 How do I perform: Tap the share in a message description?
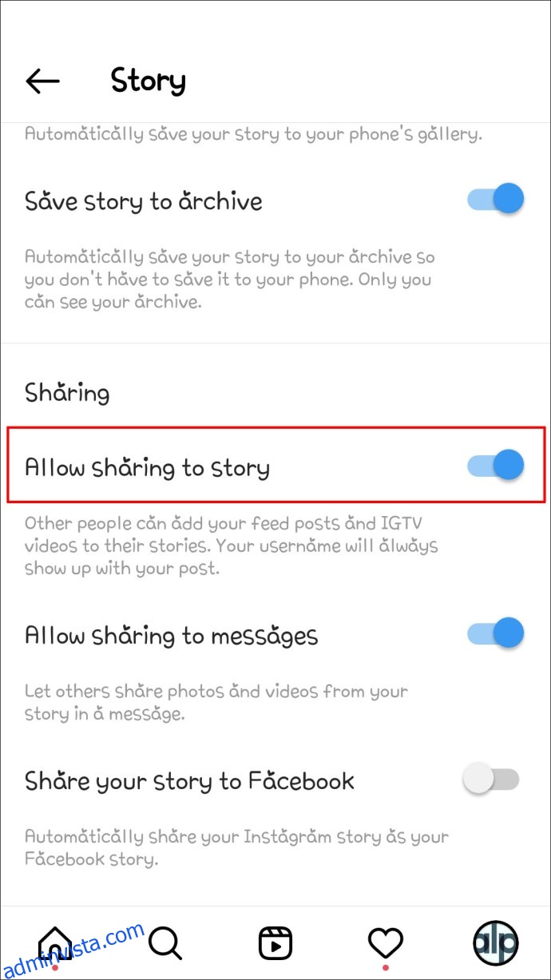pyautogui.click(x=216, y=702)
